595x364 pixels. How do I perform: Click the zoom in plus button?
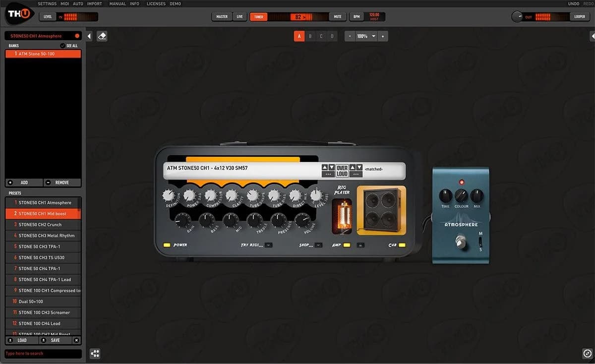[x=382, y=36]
